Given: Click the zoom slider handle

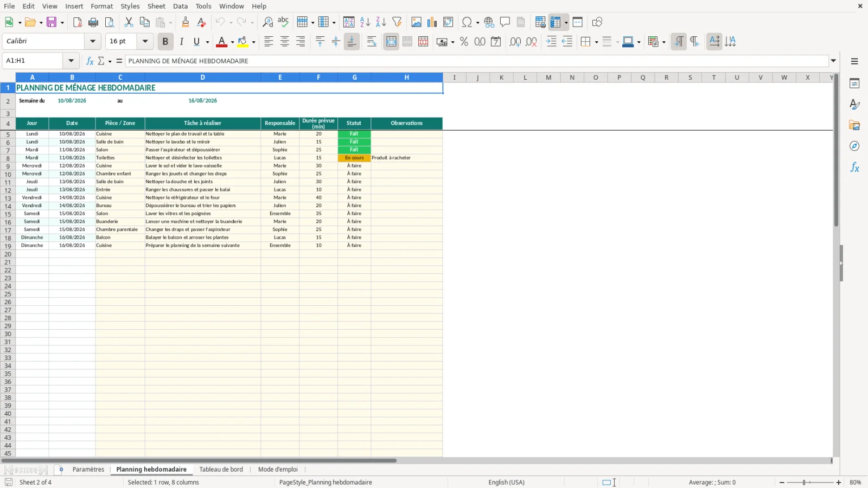Looking at the screenshot, I should click(804, 482).
